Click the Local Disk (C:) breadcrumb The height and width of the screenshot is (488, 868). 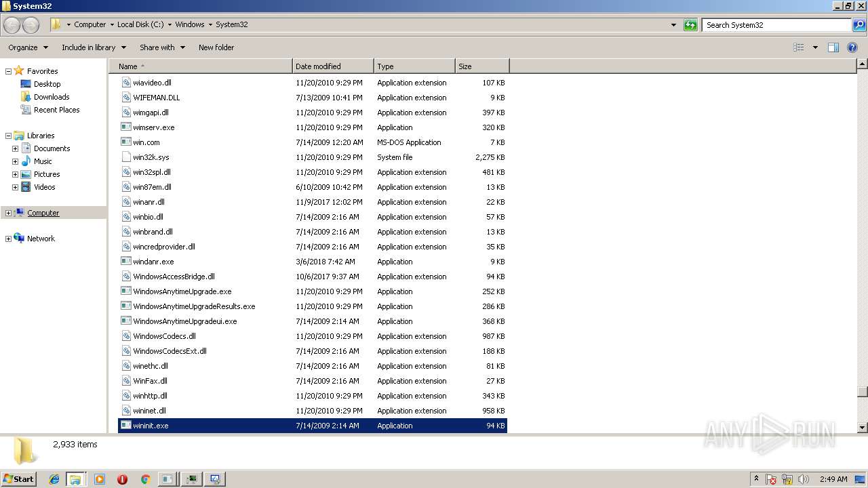140,24
